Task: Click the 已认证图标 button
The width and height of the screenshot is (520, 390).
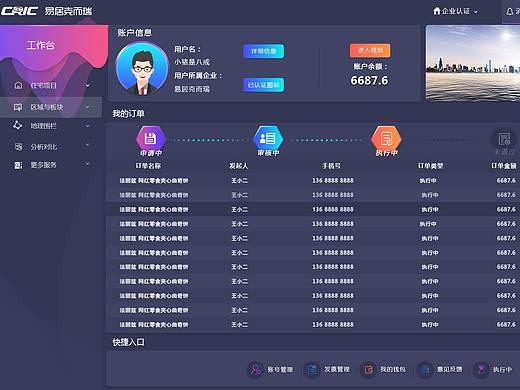Action: point(264,85)
